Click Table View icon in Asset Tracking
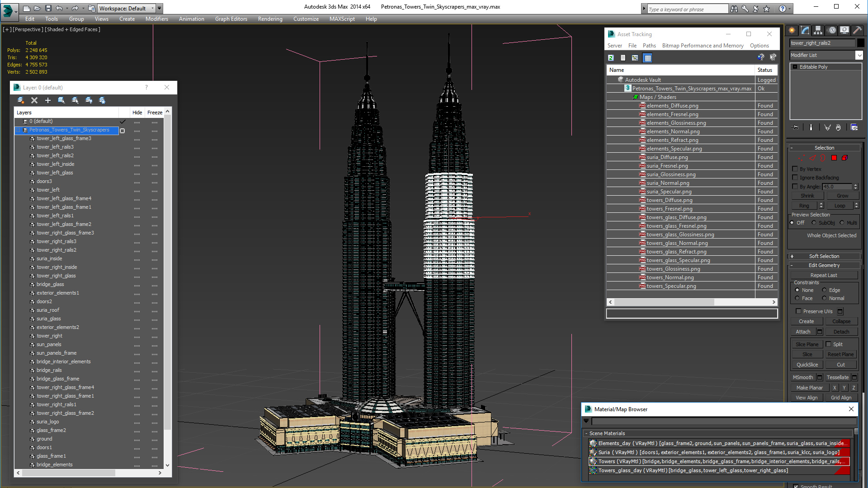868x488 pixels. coord(648,58)
